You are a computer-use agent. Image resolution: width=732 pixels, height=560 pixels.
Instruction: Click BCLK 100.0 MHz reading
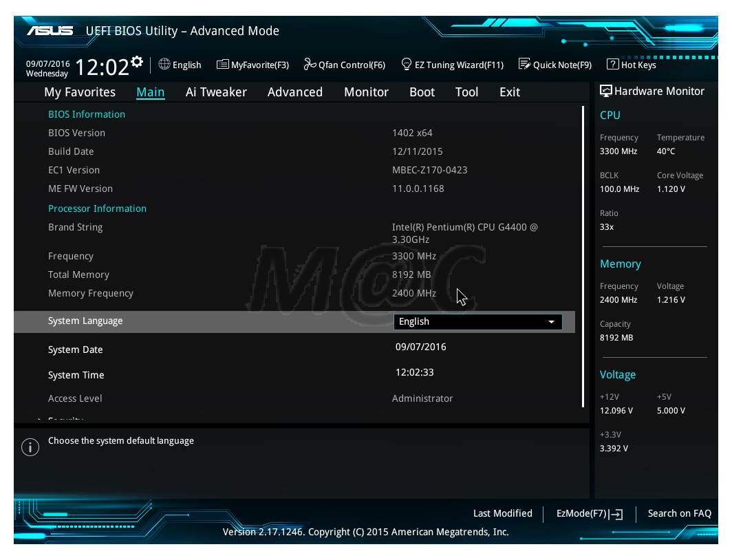(x=619, y=189)
